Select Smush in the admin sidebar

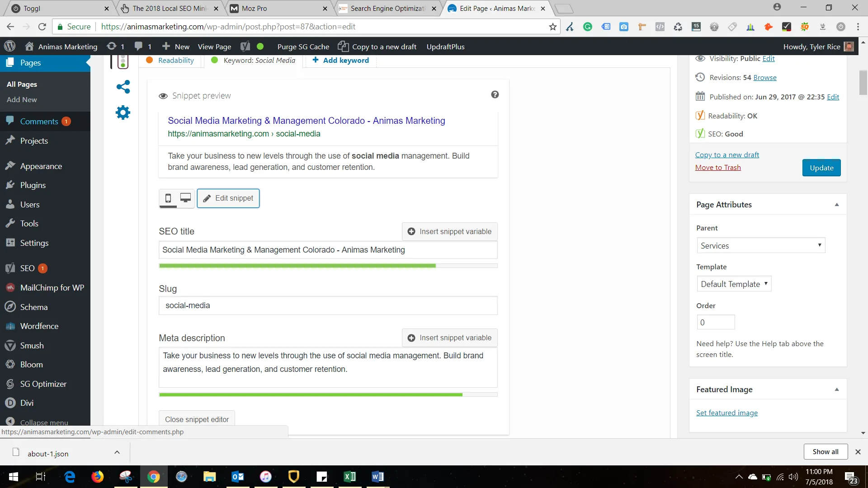point(32,345)
